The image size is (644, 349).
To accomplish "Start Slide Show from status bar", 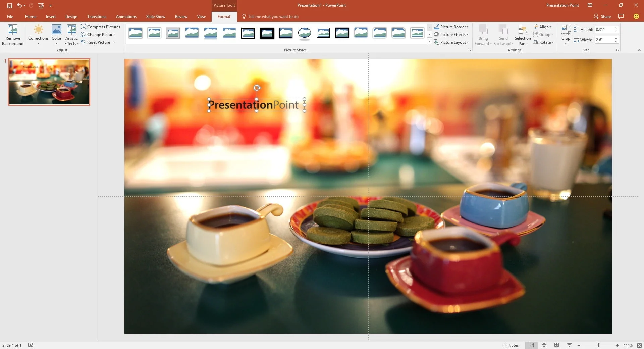I will click(569, 345).
